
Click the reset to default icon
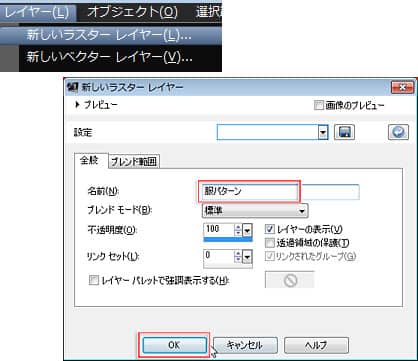(x=398, y=132)
